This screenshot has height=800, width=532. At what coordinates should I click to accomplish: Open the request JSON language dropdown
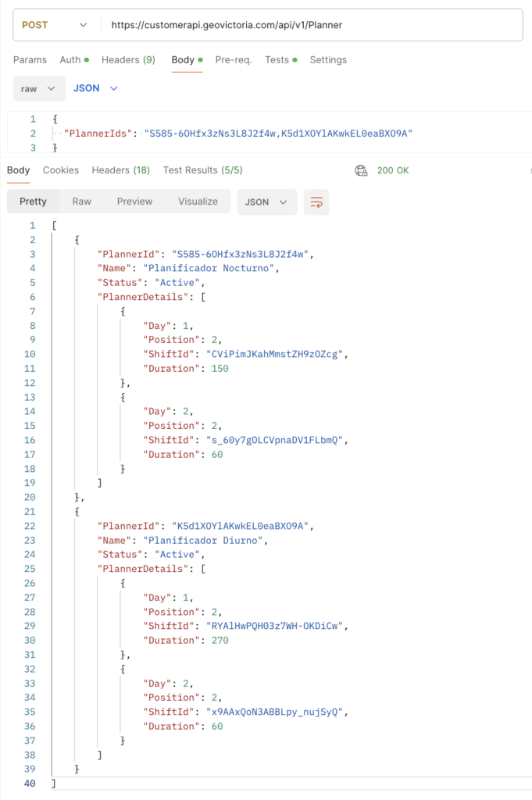(x=95, y=89)
